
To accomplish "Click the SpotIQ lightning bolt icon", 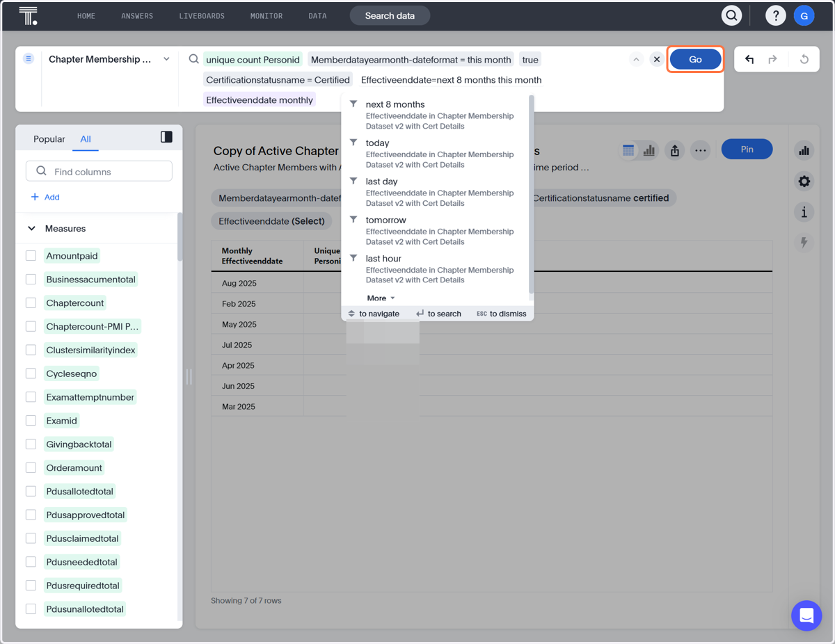I will click(x=804, y=243).
